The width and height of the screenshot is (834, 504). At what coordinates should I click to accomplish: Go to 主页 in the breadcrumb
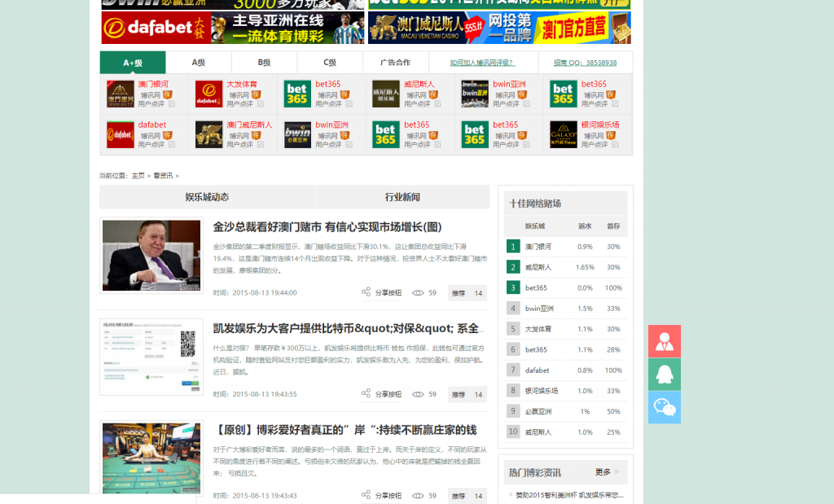click(138, 175)
